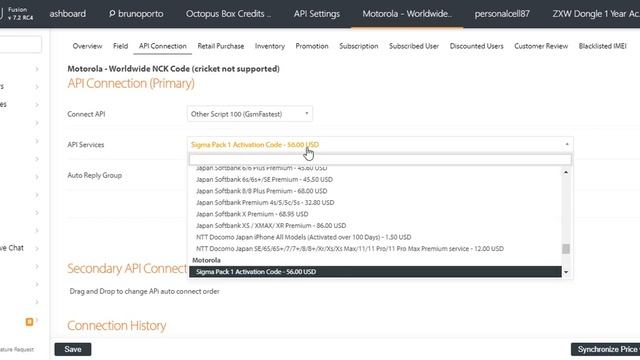The height and width of the screenshot is (360, 640).
Task: Select the API Connection sub-tab
Action: [x=162, y=46]
